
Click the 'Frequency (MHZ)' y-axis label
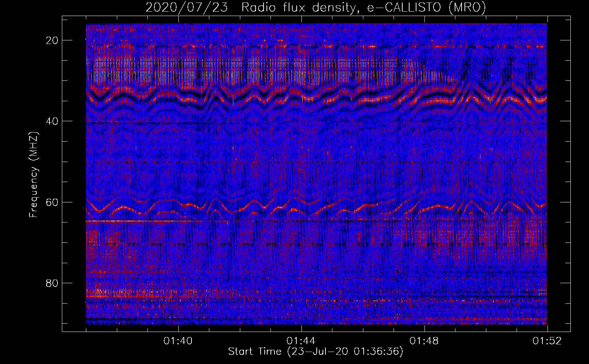coord(33,174)
